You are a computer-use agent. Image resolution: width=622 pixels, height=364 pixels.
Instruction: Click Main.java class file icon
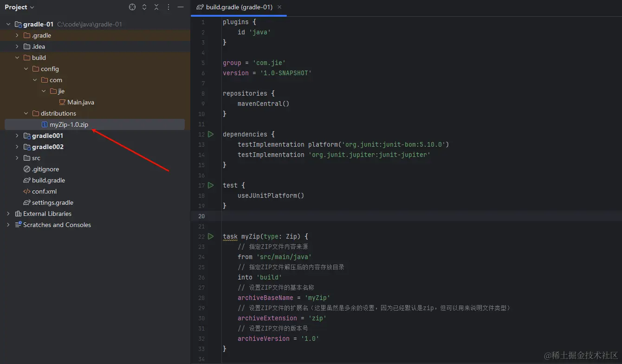[62, 102]
